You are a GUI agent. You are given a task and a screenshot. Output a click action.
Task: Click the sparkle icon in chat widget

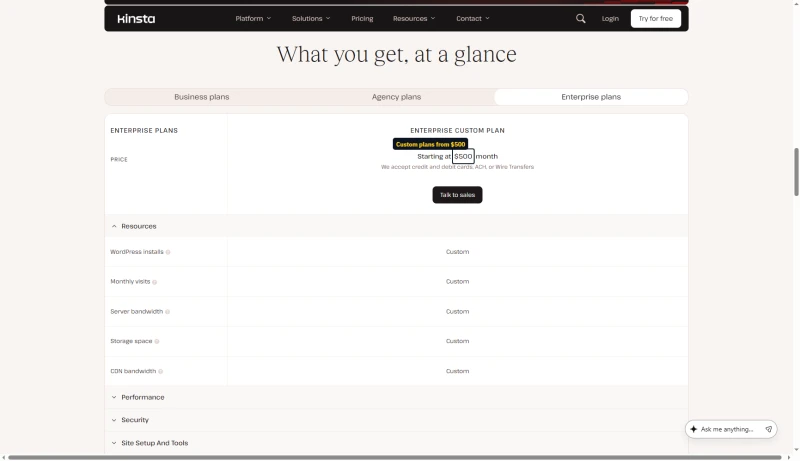point(693,429)
